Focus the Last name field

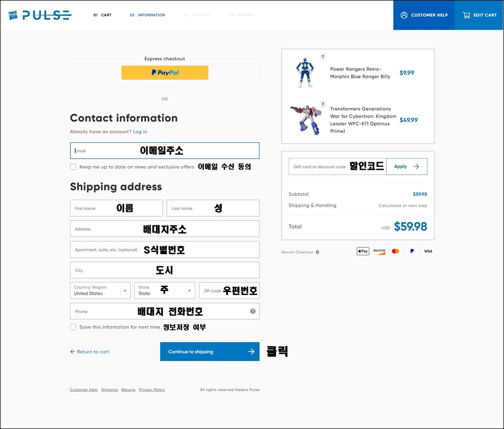pos(213,208)
